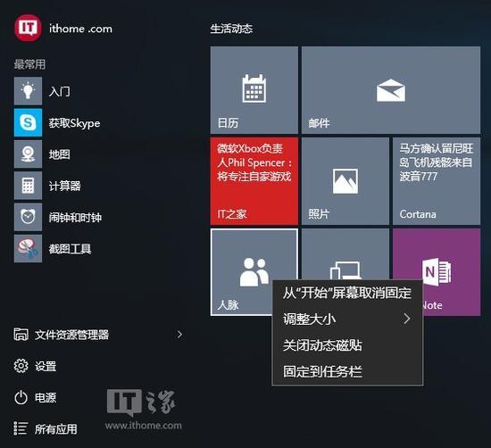Select 从"开始"屏幕取消固定 menu entry
Image resolution: width=491 pixels, height=448 pixels.
[347, 293]
